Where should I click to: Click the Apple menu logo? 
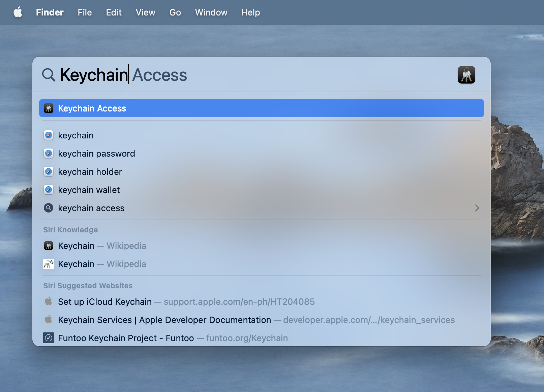tap(18, 12)
